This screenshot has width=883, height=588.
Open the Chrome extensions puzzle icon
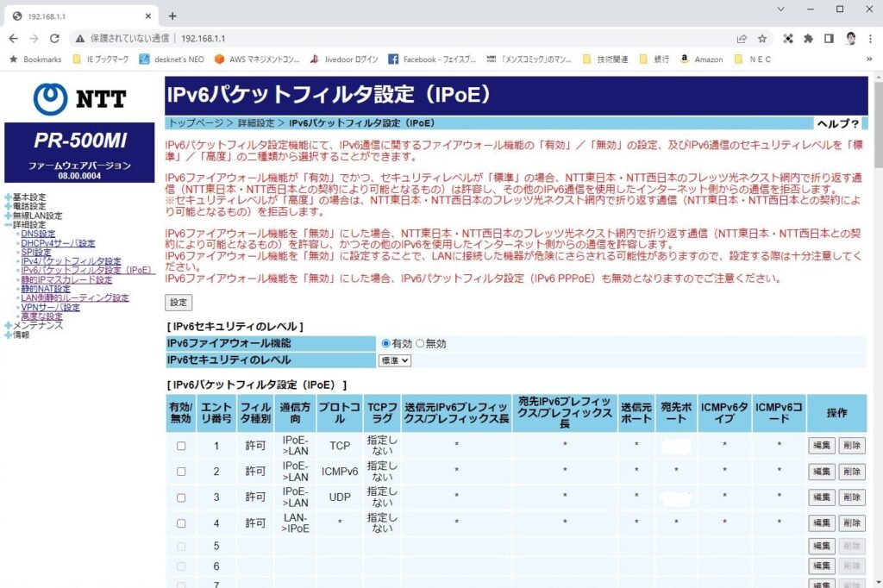pos(808,39)
